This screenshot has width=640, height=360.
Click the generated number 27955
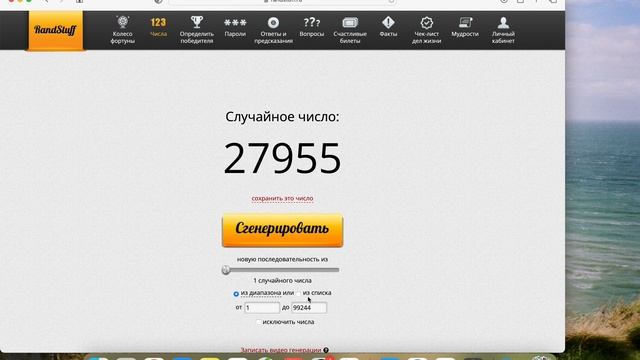[282, 158]
